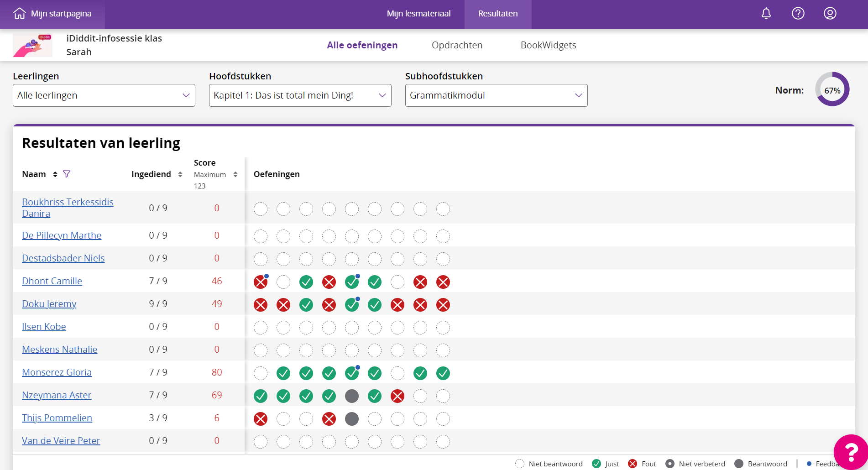Image resolution: width=868 pixels, height=470 pixels.
Task: Sort by Score Maximum arrows
Action: click(235, 174)
